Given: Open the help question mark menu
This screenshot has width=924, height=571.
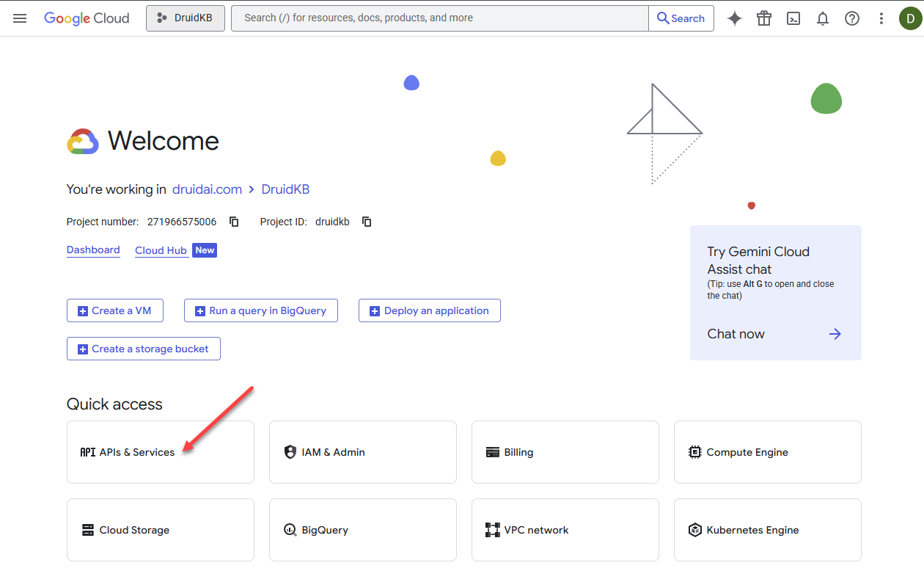Looking at the screenshot, I should (852, 18).
